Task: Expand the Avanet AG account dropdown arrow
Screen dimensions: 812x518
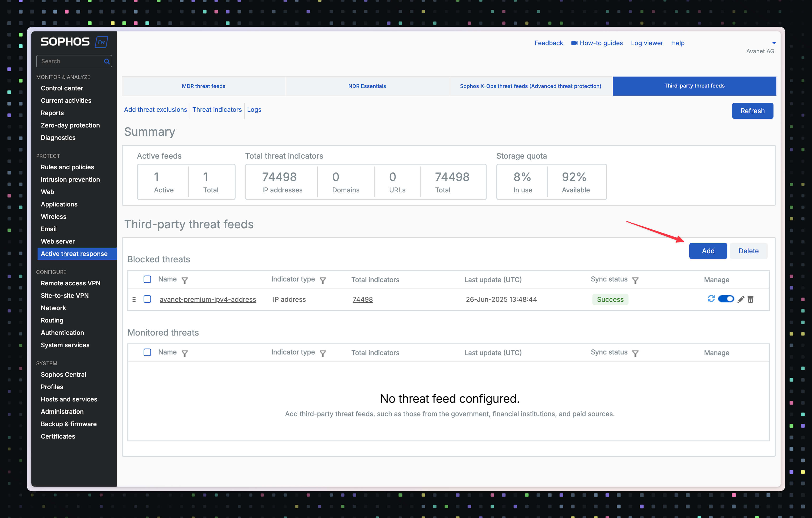Action: (774, 43)
